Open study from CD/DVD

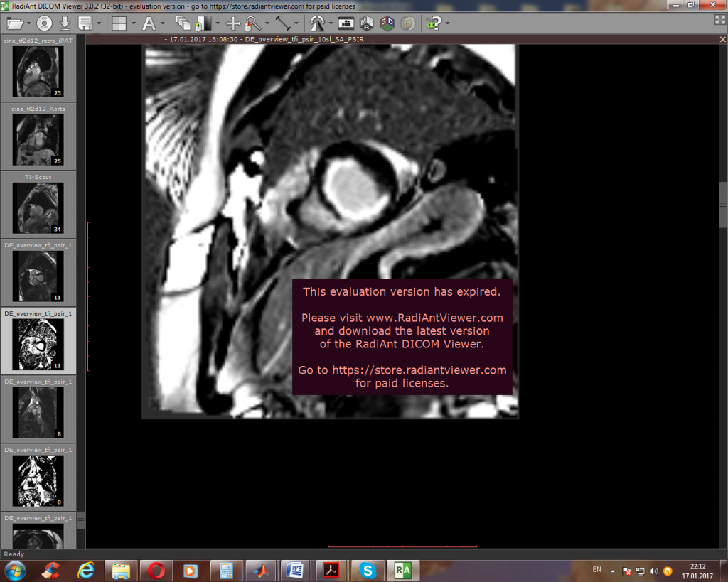44,23
